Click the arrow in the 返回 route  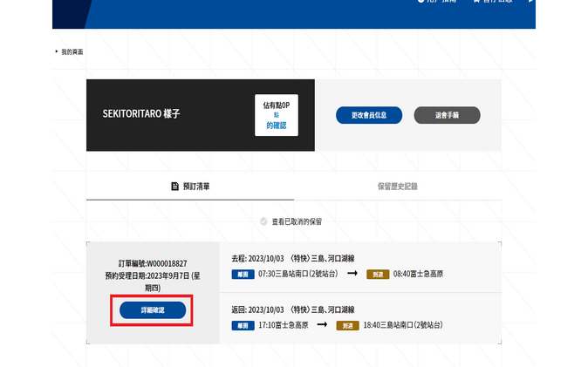click(321, 325)
